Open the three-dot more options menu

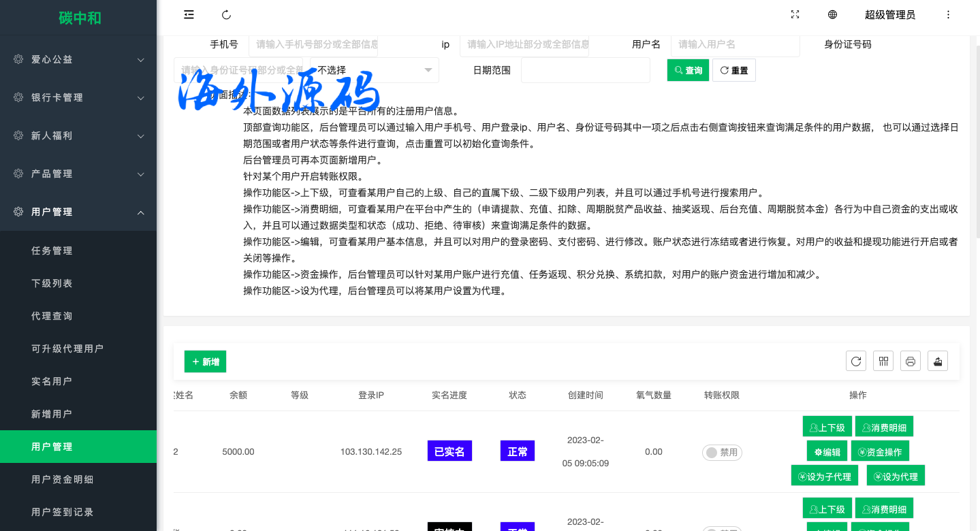click(x=948, y=15)
